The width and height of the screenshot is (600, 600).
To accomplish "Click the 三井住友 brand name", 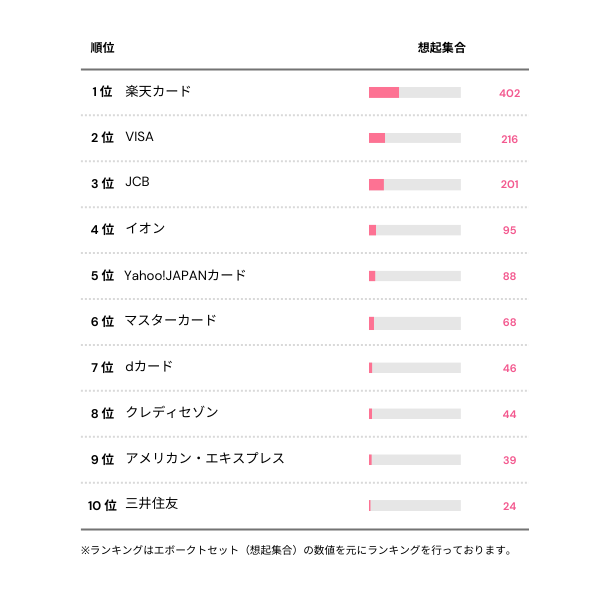I will (x=152, y=505).
